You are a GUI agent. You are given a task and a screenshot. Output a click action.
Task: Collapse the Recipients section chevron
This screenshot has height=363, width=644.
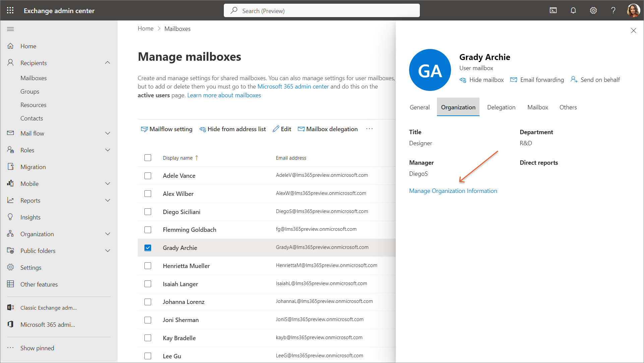pos(108,63)
